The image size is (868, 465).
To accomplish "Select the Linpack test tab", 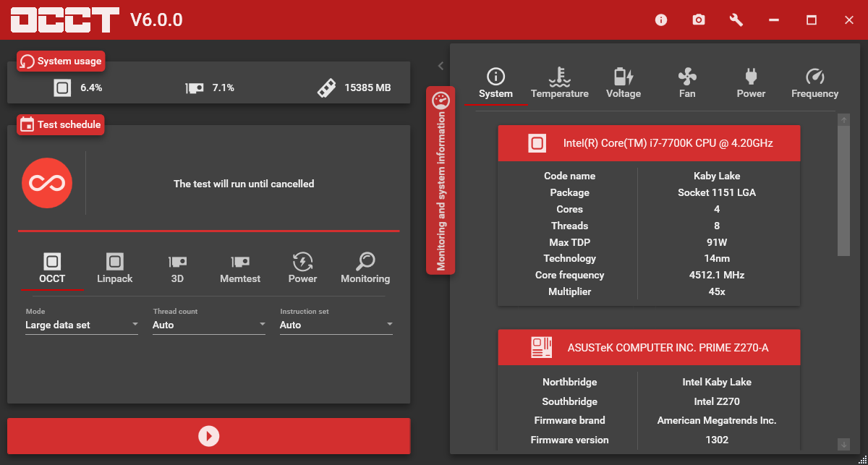I will coord(115,268).
